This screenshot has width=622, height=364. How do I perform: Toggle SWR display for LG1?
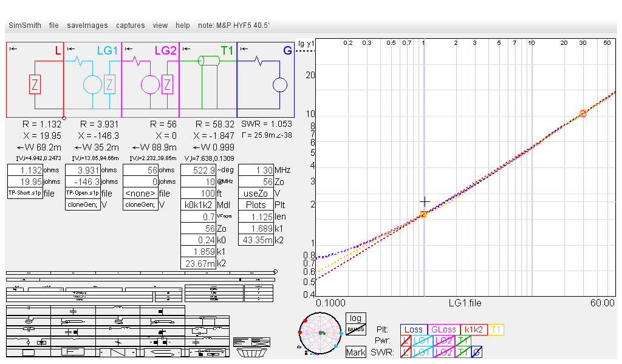[x=422, y=352]
